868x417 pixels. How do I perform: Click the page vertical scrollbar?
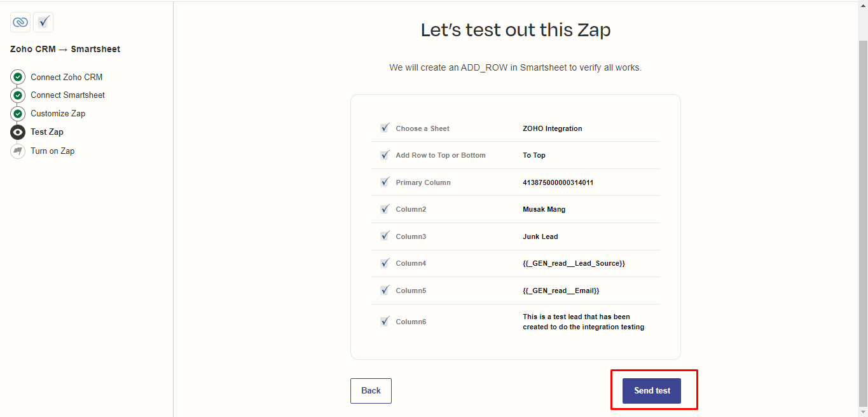tap(863, 222)
